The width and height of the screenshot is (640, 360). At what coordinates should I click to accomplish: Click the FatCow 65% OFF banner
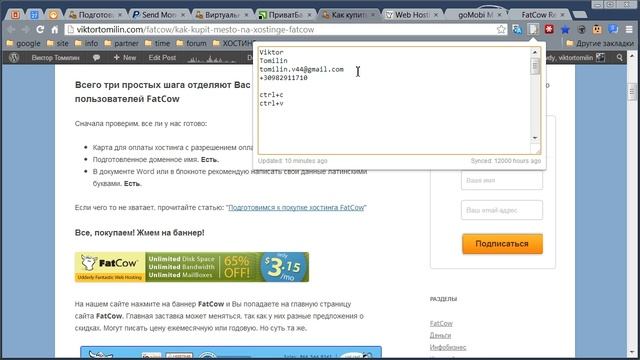(192, 267)
